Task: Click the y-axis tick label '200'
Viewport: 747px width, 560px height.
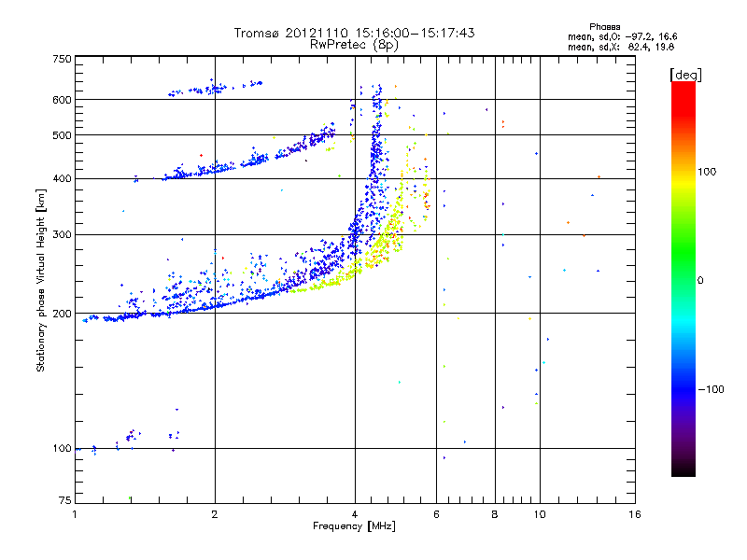Action: point(62,314)
